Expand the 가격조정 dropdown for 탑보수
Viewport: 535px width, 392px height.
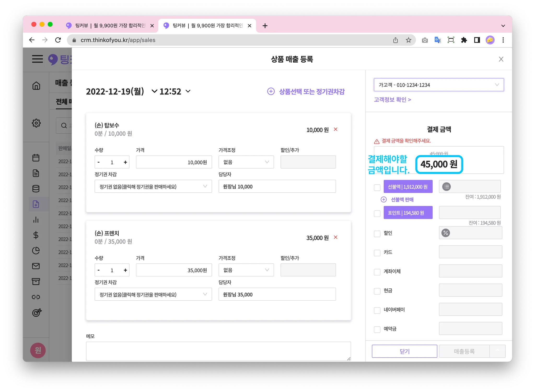(246, 162)
